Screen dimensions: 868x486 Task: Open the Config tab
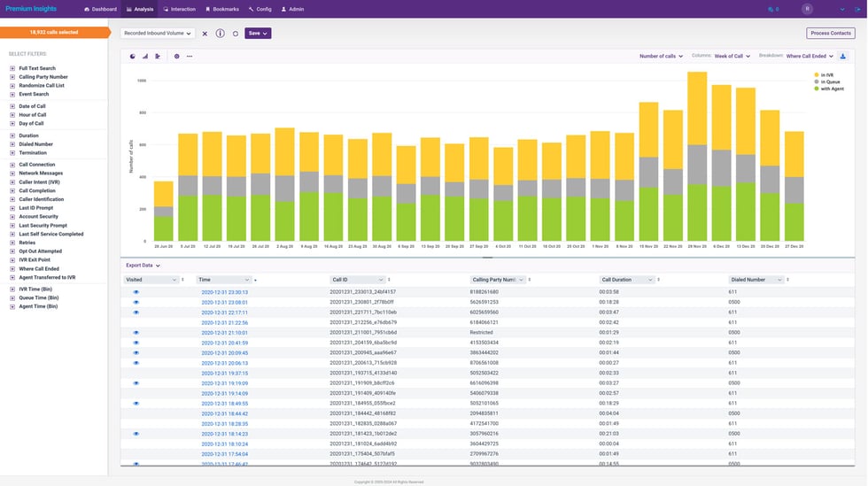tap(260, 10)
